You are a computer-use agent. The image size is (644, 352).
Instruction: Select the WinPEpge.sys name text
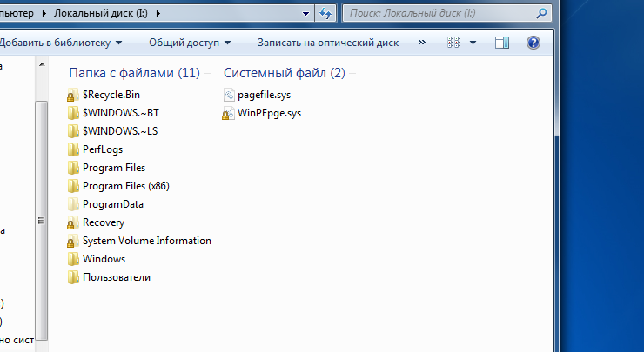(269, 113)
